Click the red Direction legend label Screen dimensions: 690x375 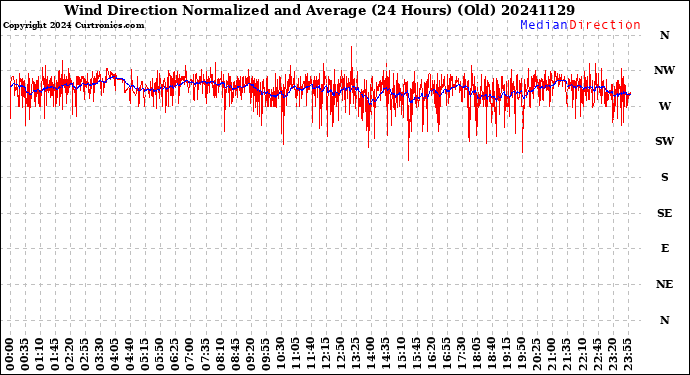(x=605, y=25)
